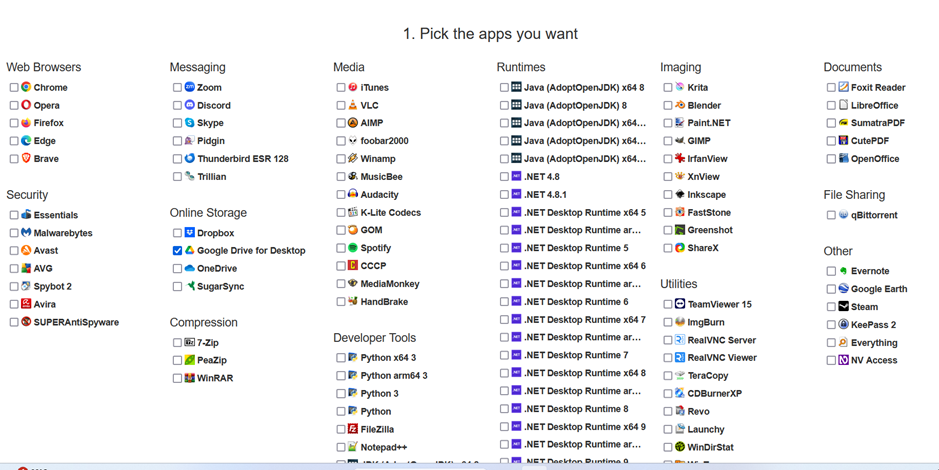Screen dimensions: 939x470
Task: Click the Firefox icon
Action: 26,123
